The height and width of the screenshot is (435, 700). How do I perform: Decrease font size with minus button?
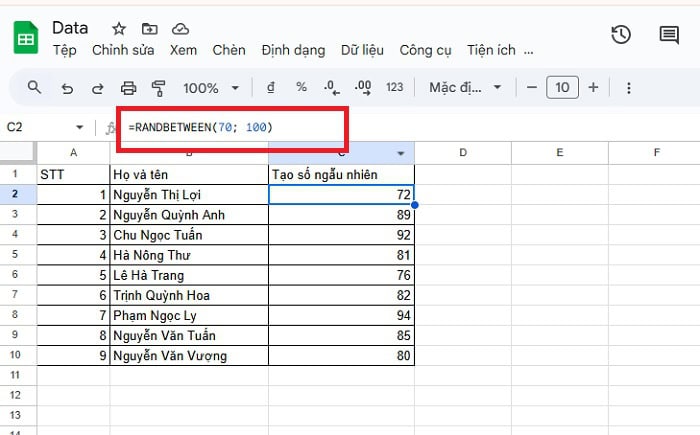[531, 88]
